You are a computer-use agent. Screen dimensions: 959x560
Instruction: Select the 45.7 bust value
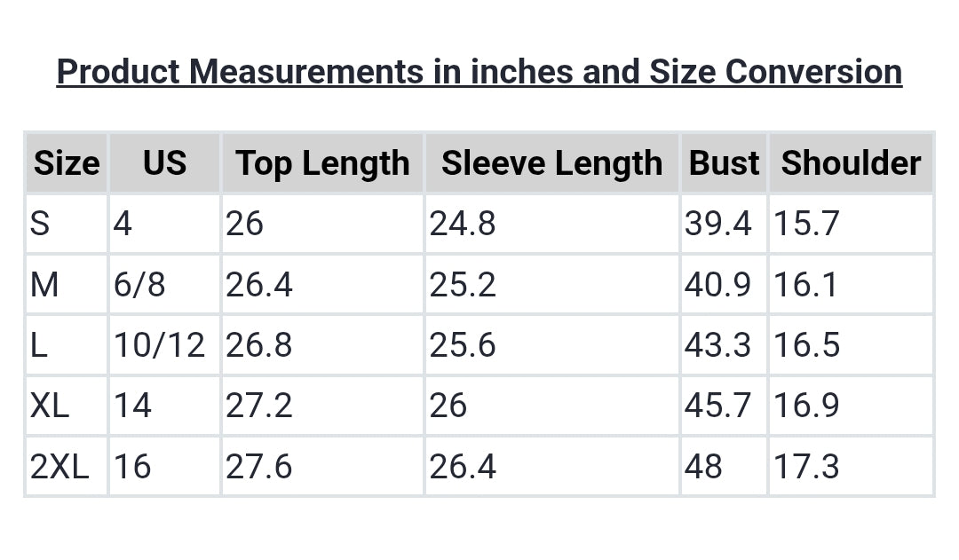pyautogui.click(x=717, y=406)
